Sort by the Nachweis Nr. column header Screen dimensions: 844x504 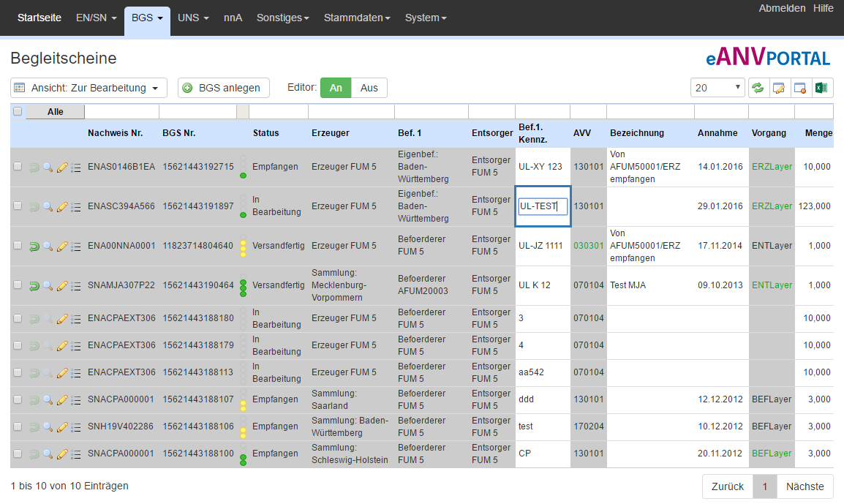click(115, 133)
